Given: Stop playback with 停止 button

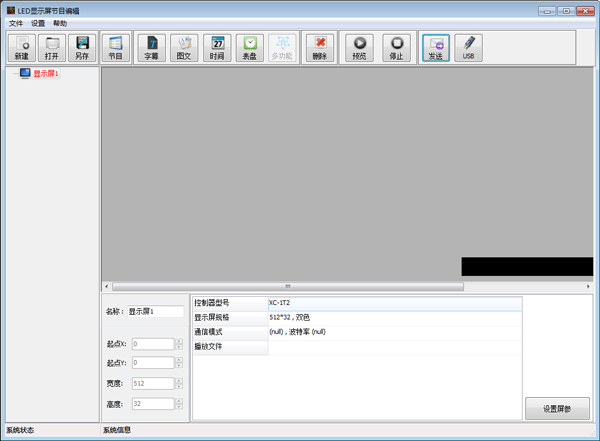Looking at the screenshot, I should [x=397, y=47].
